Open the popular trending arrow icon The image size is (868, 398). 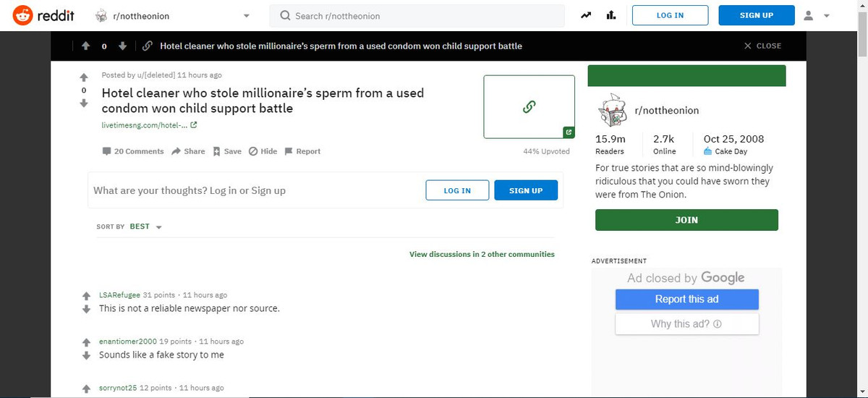point(586,15)
